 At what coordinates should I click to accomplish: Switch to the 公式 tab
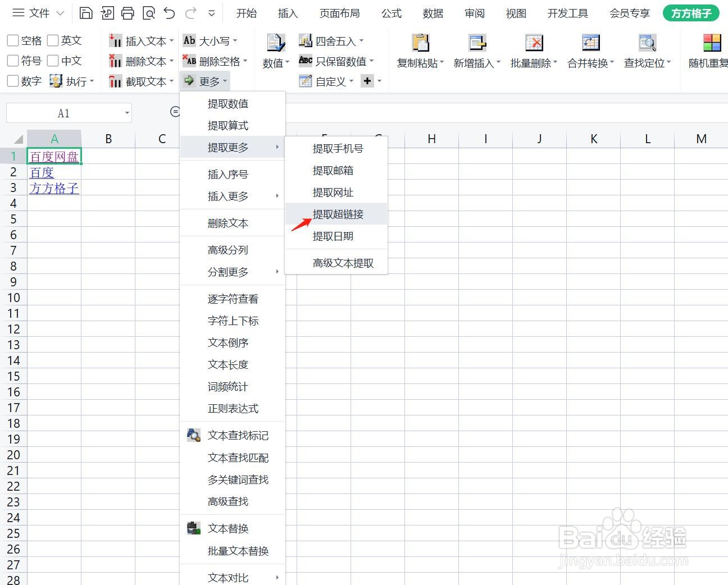tap(392, 13)
